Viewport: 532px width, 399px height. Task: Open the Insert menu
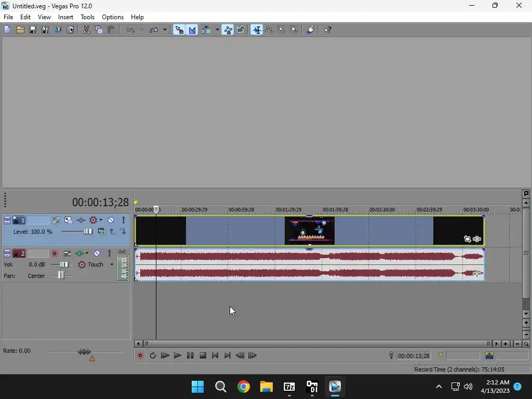tap(65, 17)
